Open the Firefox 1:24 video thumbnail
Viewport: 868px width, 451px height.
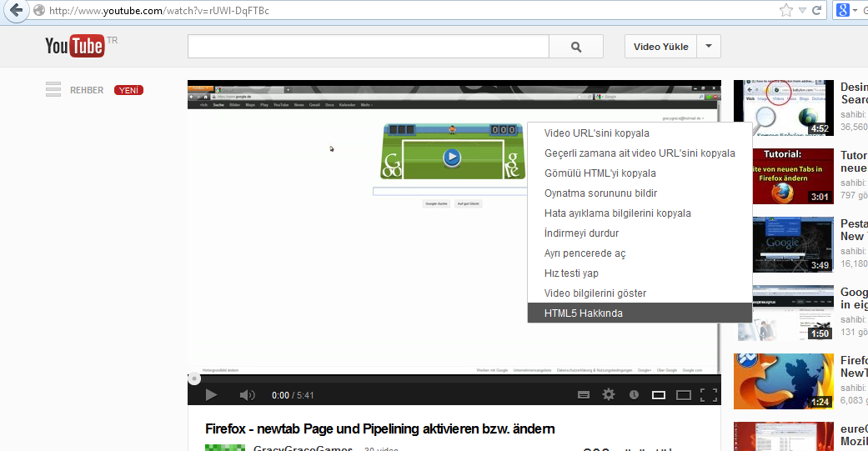coord(783,381)
